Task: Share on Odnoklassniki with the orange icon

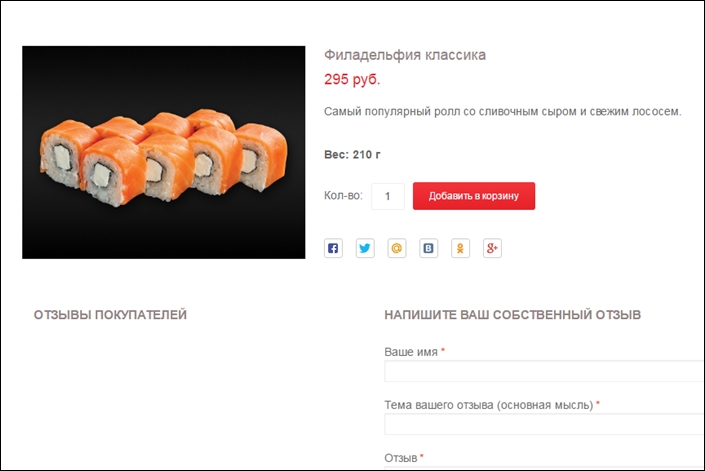Action: pyautogui.click(x=460, y=248)
